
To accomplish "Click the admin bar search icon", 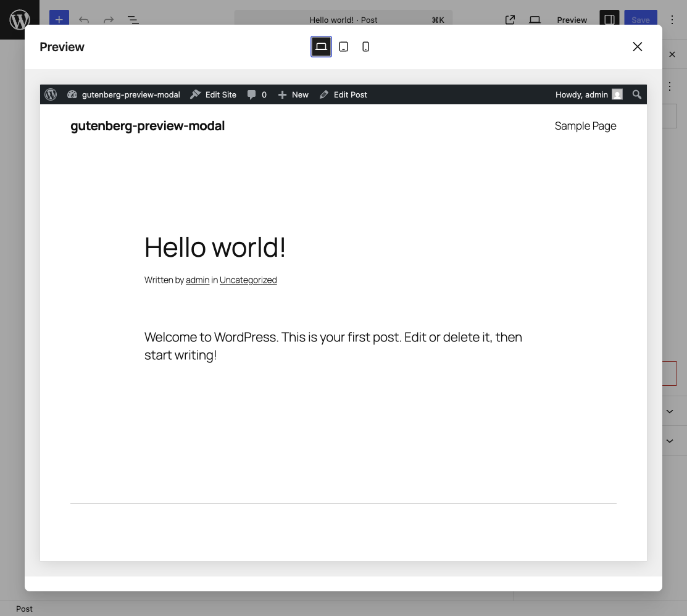I will point(637,94).
